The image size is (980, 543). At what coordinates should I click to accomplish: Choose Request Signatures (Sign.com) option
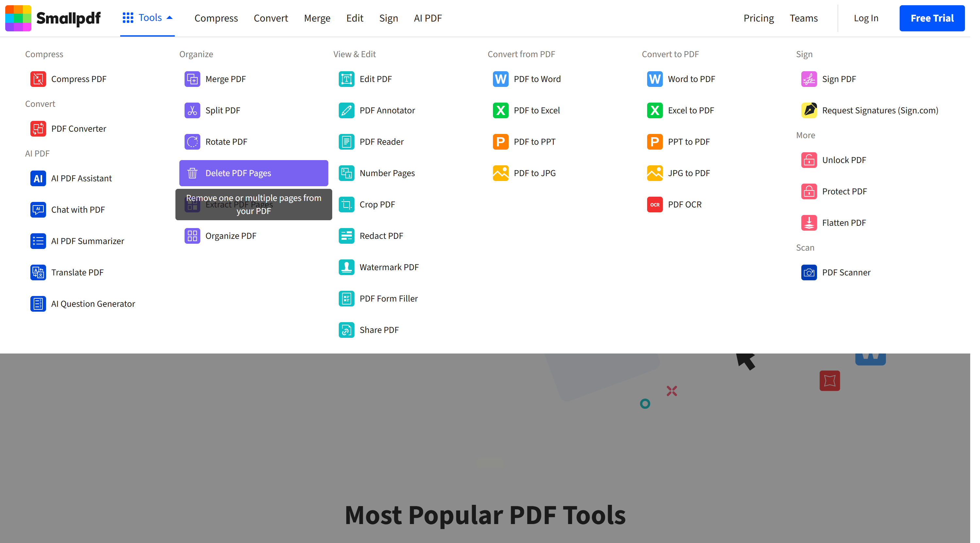point(880,110)
